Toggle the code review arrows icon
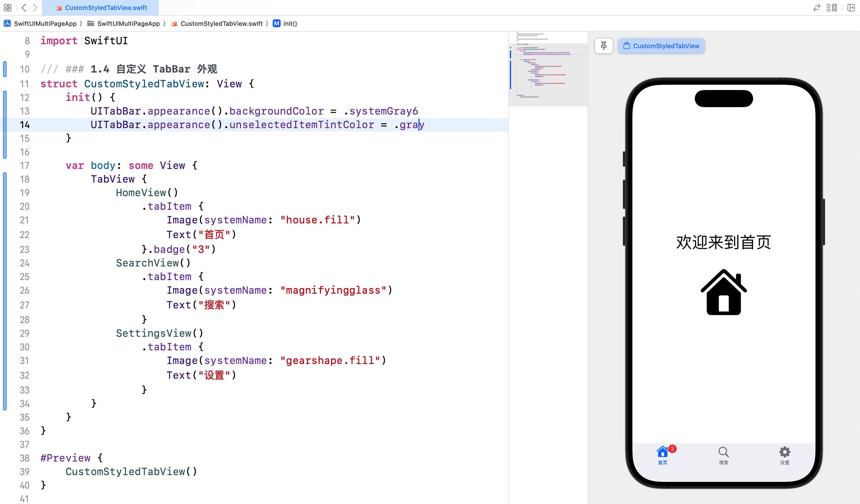860x504 pixels. tap(817, 7)
